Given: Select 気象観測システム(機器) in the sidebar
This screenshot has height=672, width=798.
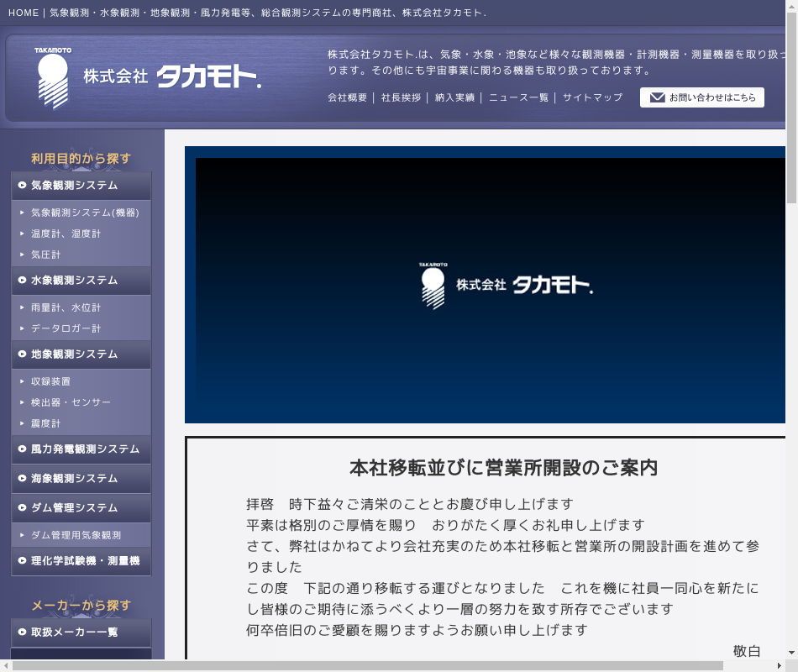Looking at the screenshot, I should click(x=85, y=213).
